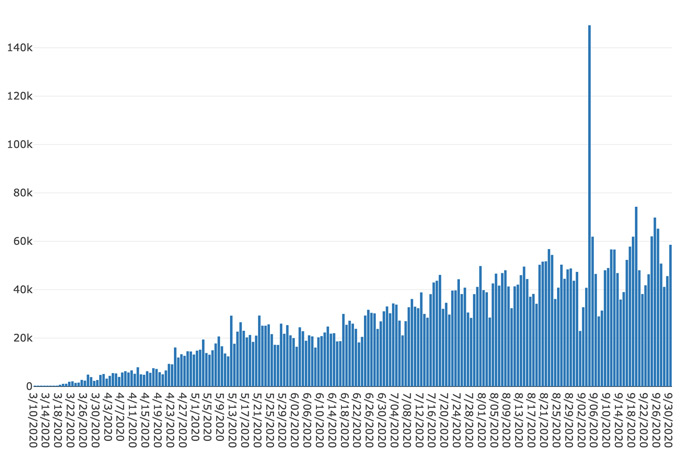The image size is (680, 458).
Task: Click the 7/16/2020 date label
Action: 432,419
